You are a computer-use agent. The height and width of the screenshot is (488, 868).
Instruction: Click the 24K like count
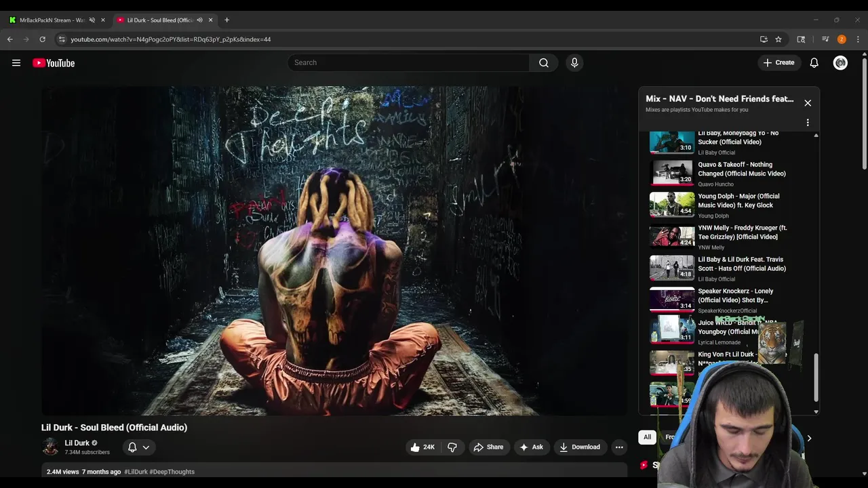point(429,447)
